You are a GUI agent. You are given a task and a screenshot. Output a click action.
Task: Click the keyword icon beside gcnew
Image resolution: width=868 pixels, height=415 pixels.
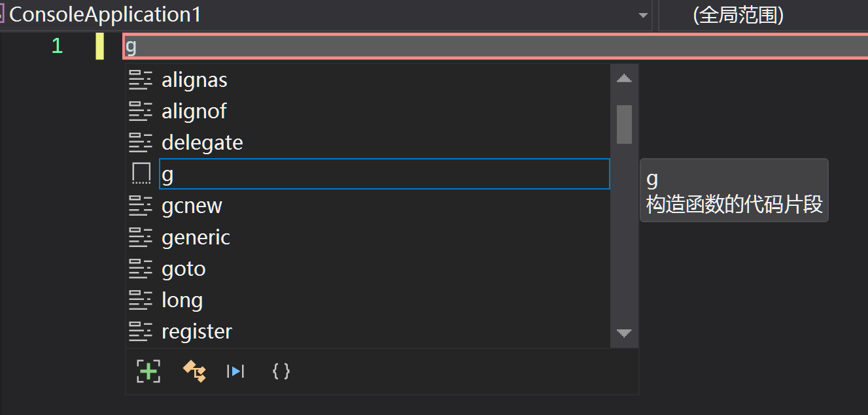(x=141, y=206)
